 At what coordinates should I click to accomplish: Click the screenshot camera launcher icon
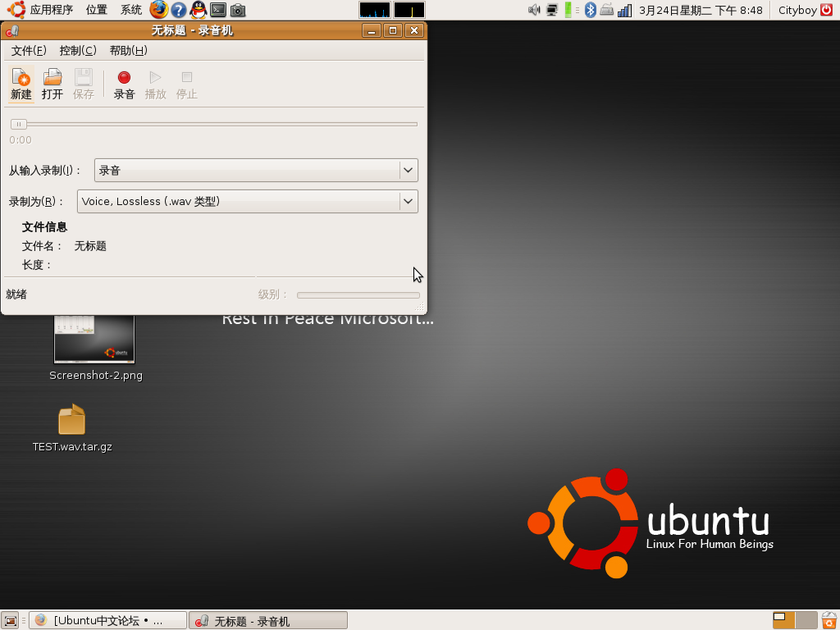pyautogui.click(x=238, y=10)
